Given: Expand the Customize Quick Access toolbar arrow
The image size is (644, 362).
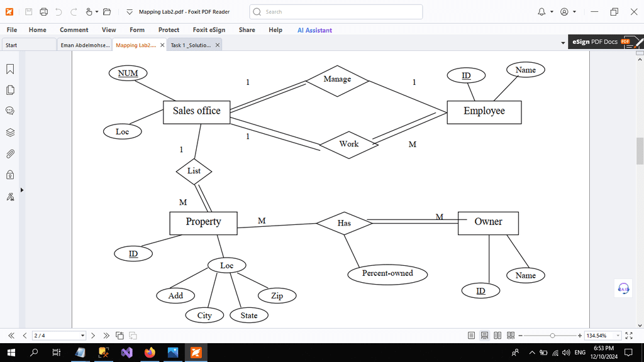Looking at the screenshot, I should click(x=130, y=12).
